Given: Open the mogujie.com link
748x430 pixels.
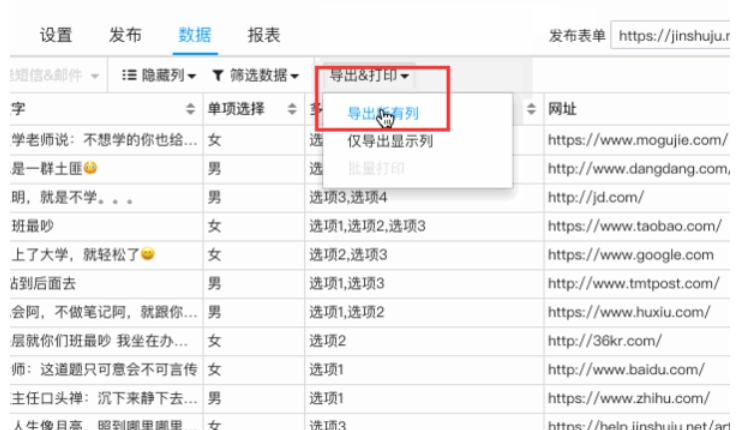Looking at the screenshot, I should [638, 140].
